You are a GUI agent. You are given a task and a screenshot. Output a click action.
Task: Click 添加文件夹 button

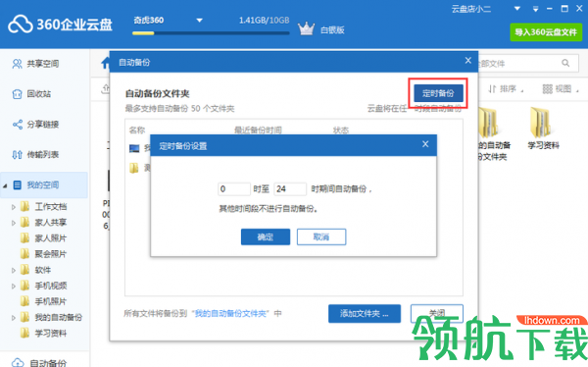(365, 314)
